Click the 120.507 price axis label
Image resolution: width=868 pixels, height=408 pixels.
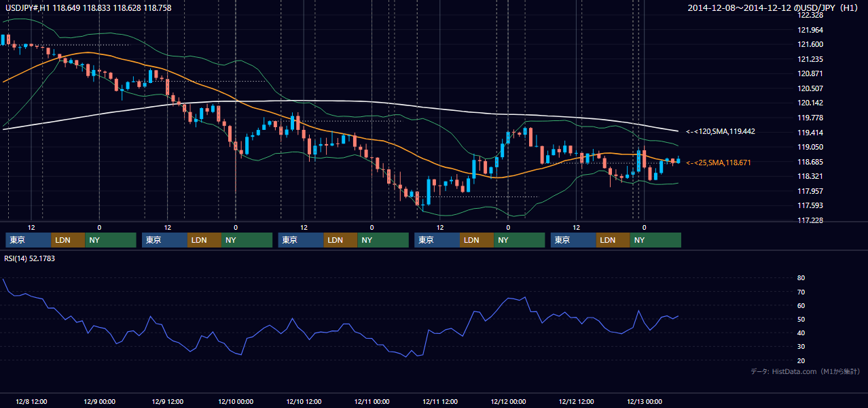coord(810,88)
